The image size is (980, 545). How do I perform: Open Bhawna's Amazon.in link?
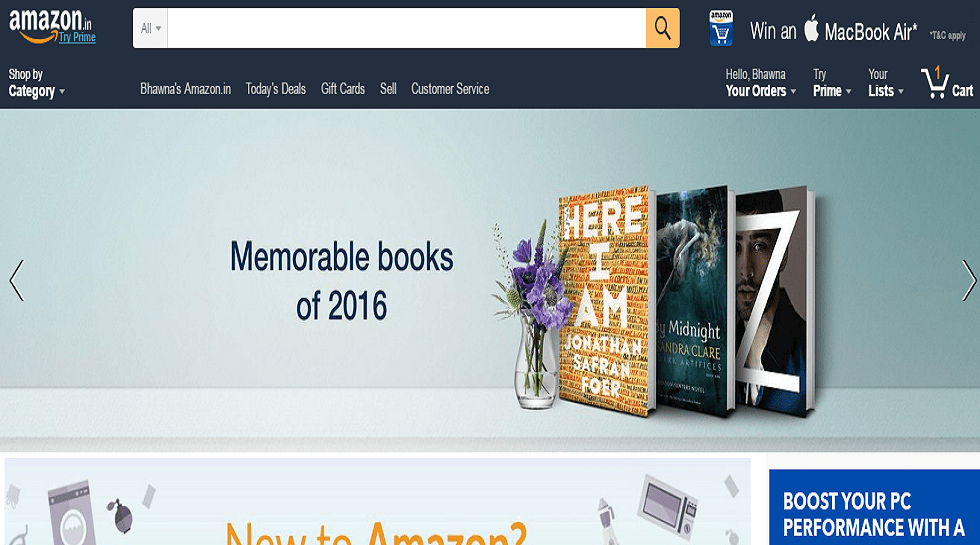pos(185,89)
